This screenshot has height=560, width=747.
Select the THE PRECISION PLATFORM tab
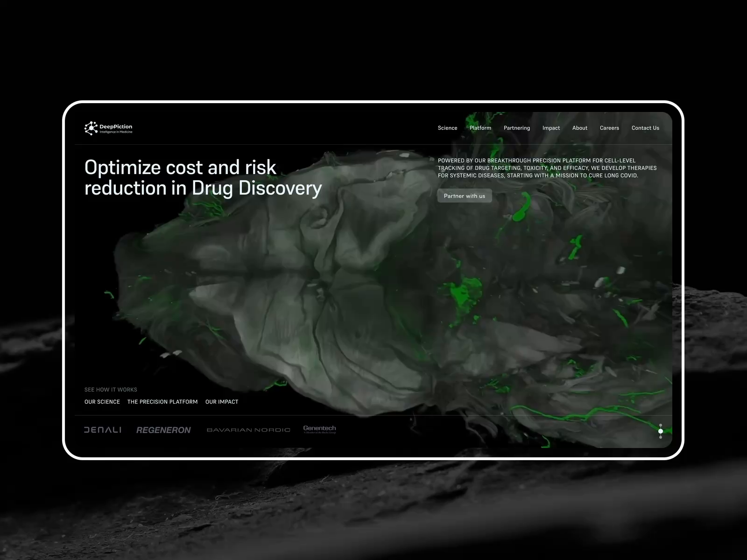coord(162,402)
